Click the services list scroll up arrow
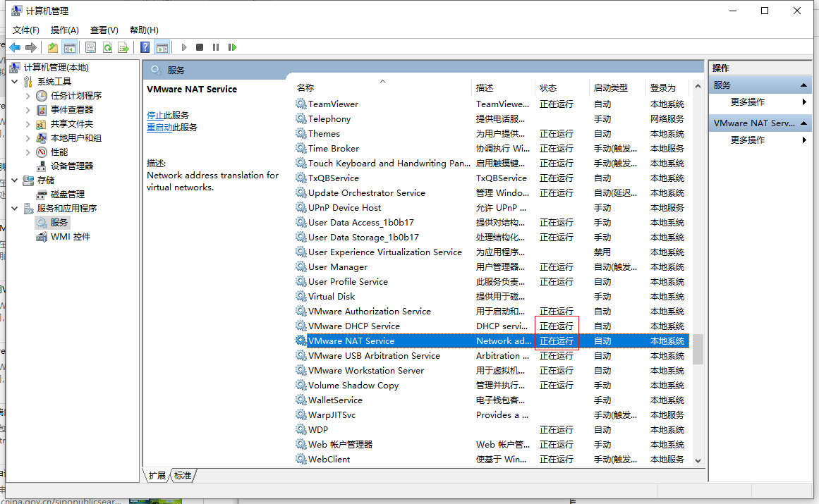 (698, 87)
